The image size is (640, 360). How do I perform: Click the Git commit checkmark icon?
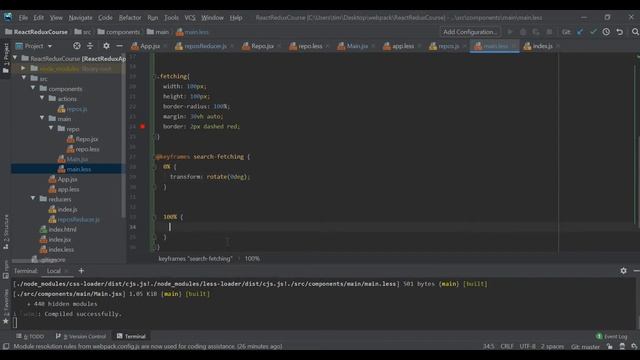coord(593,32)
